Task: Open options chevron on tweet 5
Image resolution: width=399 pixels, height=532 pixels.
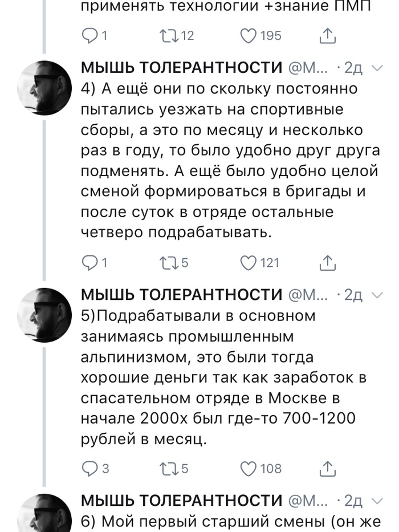Action: 377,294
